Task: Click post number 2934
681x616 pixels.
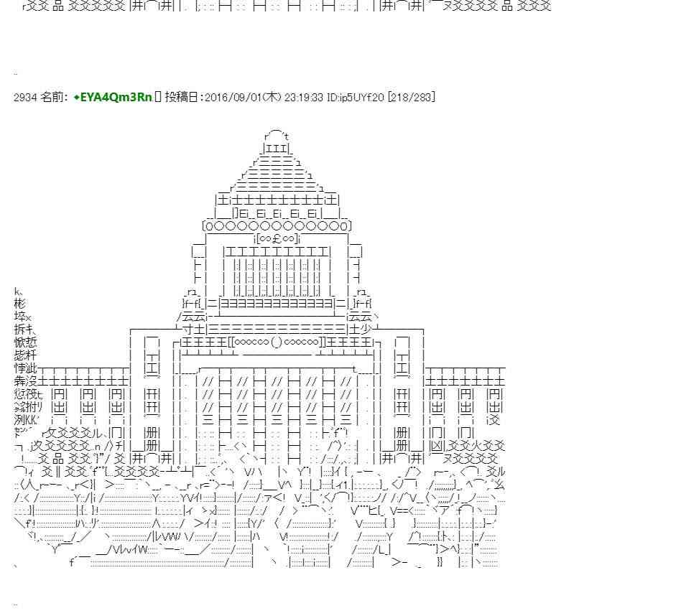Action: point(24,97)
